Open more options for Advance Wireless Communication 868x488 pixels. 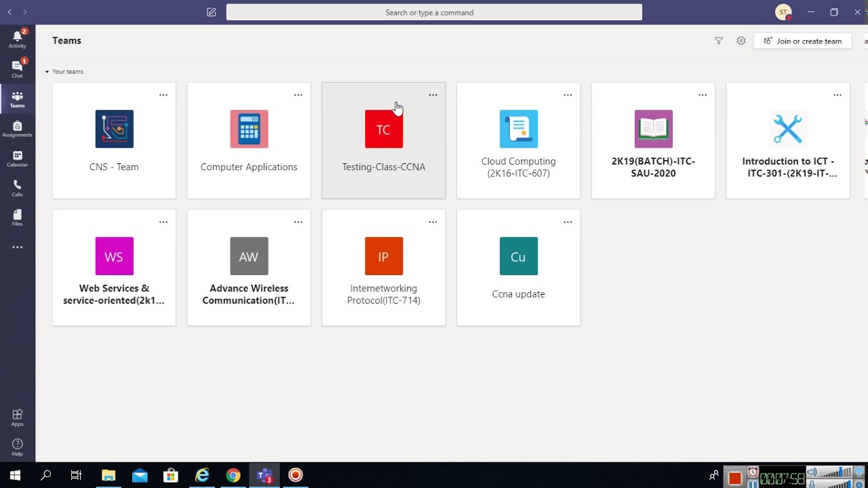point(298,222)
